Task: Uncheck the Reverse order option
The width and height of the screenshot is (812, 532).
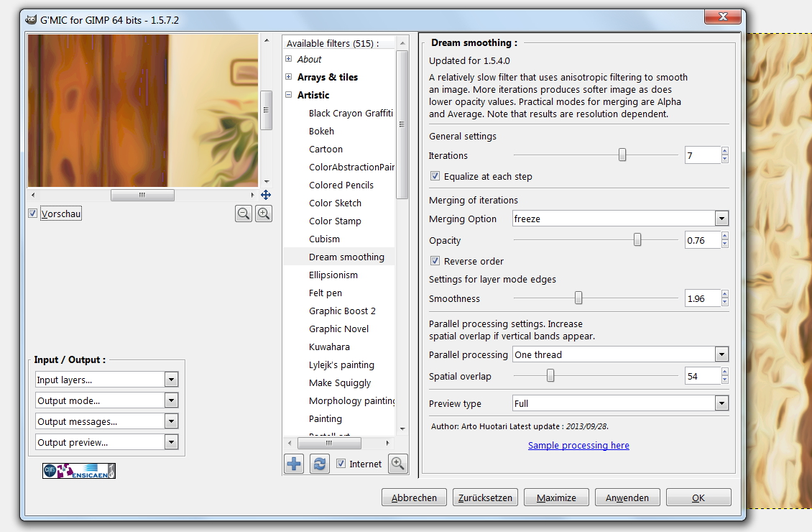Action: [435, 261]
